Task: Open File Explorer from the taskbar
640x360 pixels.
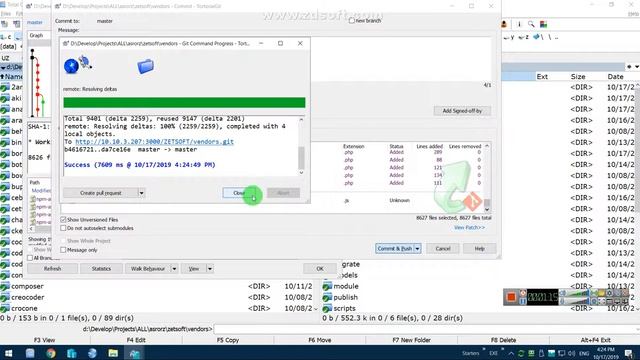Action: click(113, 353)
